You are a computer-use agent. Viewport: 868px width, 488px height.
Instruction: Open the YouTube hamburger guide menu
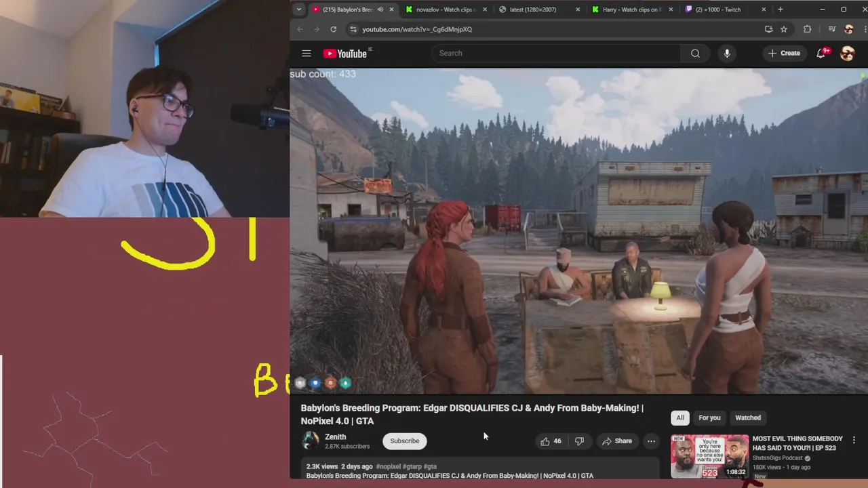click(307, 53)
